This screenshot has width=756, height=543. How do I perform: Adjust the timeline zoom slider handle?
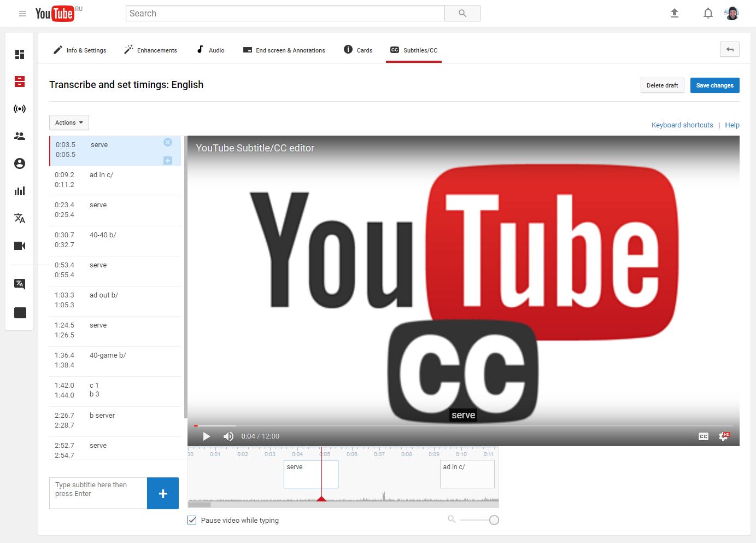(x=494, y=520)
